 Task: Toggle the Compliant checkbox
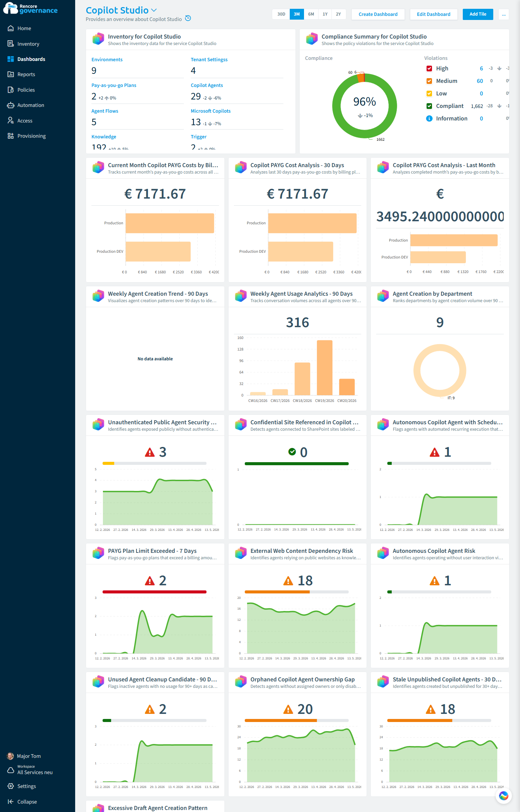click(x=429, y=106)
